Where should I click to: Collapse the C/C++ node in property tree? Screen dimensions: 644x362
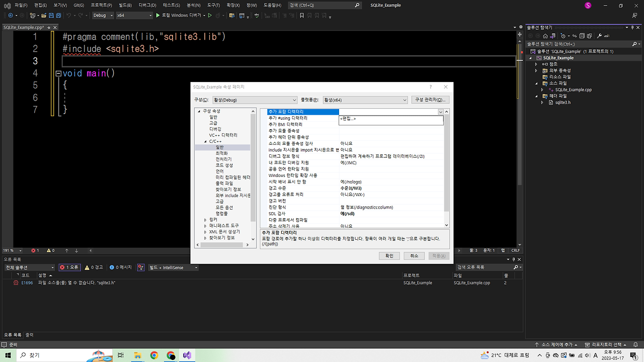coord(205,141)
